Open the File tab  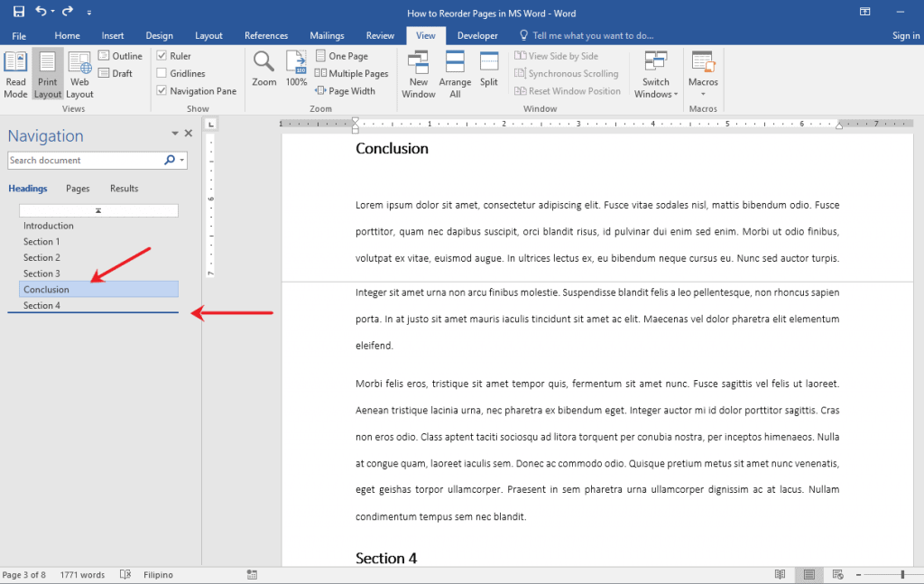tap(19, 35)
